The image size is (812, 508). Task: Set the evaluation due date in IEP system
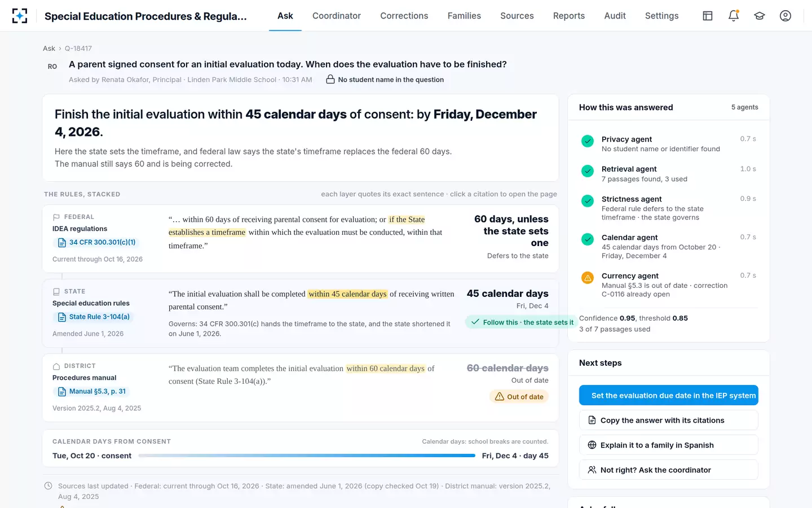(668, 396)
